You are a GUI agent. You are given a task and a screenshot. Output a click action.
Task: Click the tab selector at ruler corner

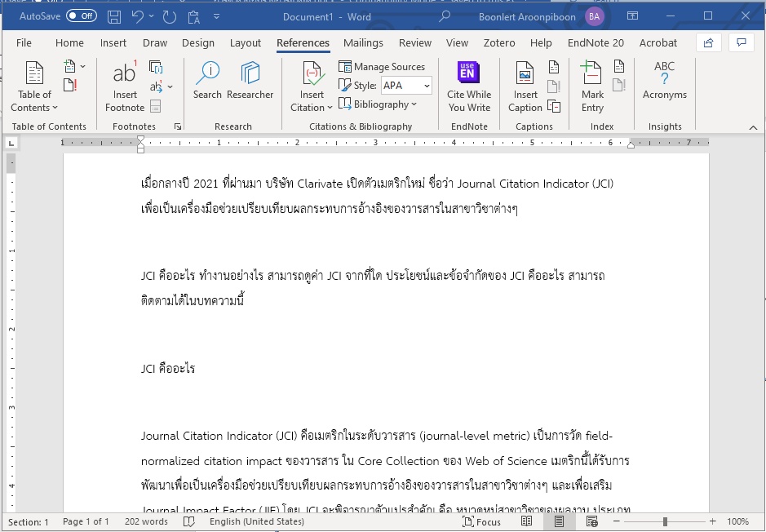[11, 143]
